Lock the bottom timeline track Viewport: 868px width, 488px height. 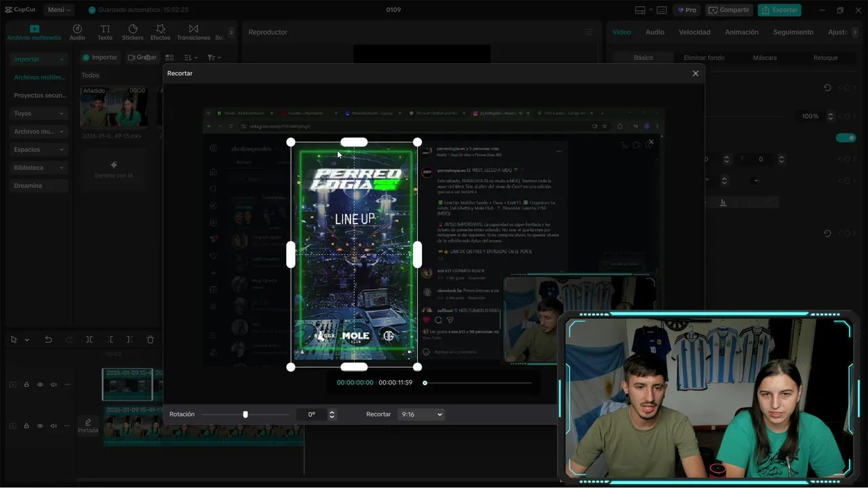point(26,426)
